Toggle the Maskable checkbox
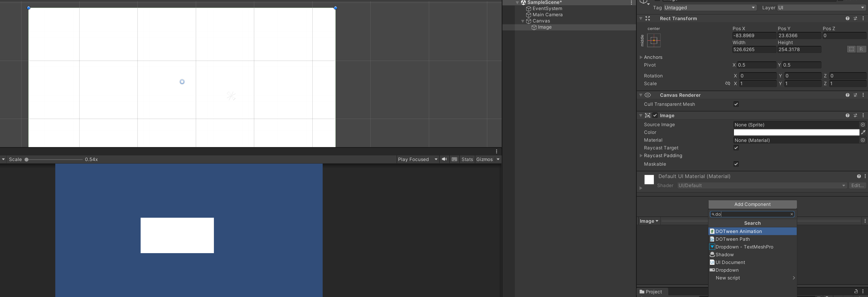 [736, 164]
